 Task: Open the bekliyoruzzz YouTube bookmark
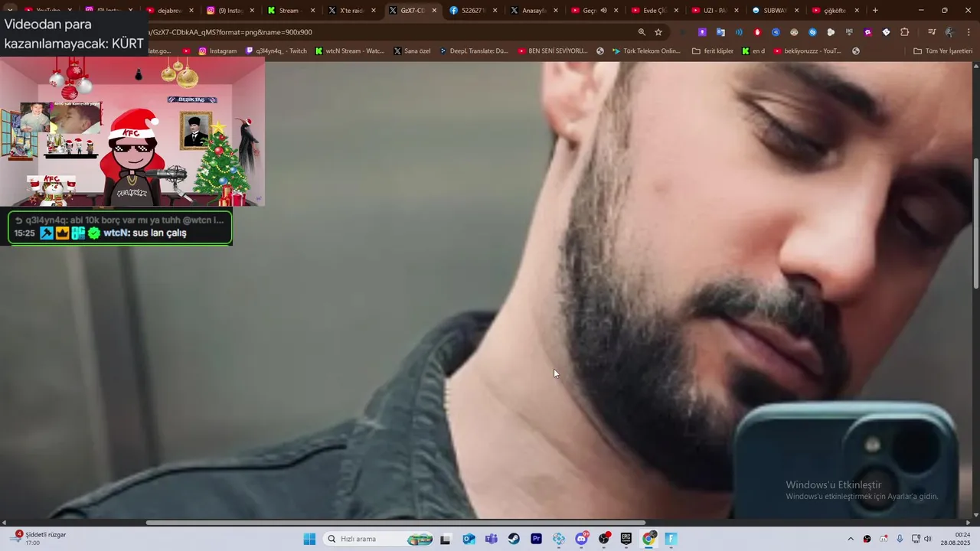click(x=808, y=51)
